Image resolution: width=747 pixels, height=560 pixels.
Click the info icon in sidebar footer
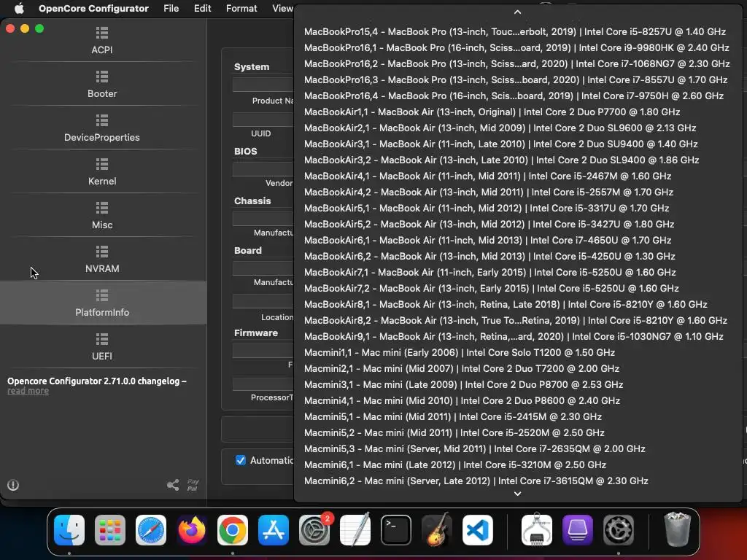pos(13,485)
